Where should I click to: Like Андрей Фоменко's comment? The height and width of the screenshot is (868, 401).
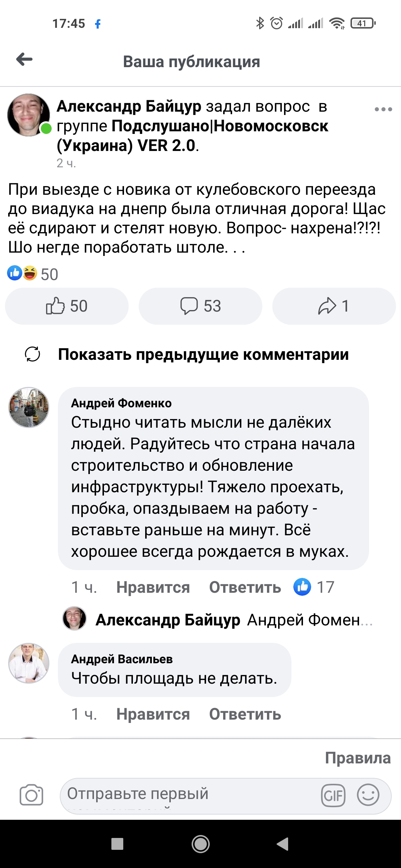pyautogui.click(x=153, y=587)
